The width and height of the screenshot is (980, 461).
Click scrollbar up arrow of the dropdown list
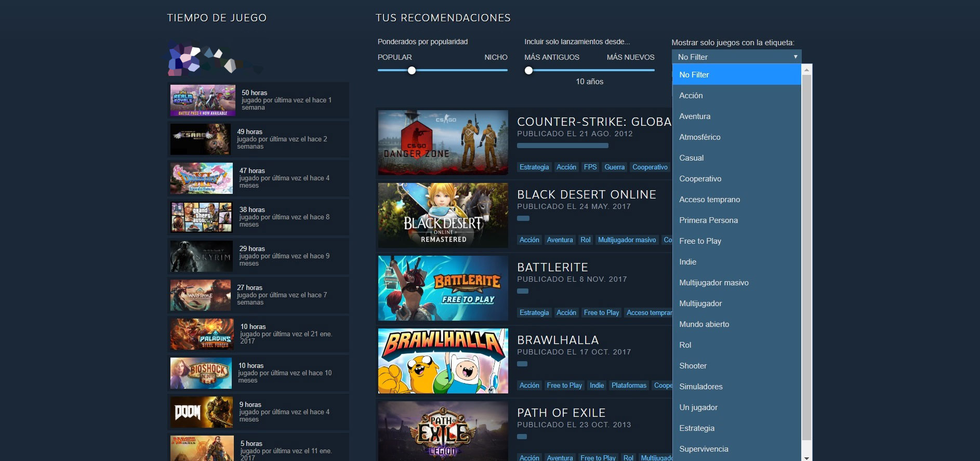point(806,69)
